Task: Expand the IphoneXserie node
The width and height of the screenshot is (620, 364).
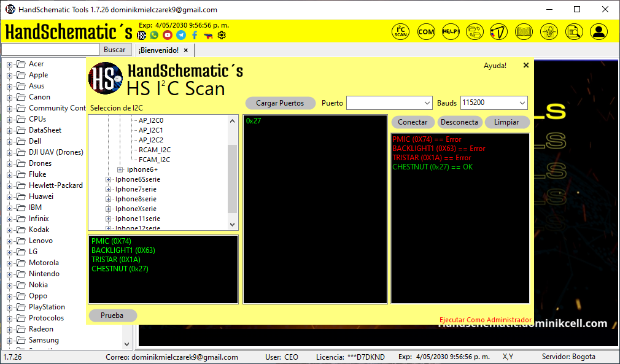Action: click(108, 209)
